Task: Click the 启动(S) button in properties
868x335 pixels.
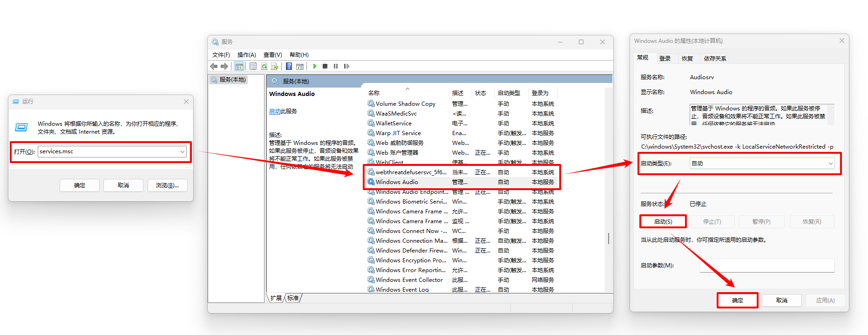Action: [663, 222]
